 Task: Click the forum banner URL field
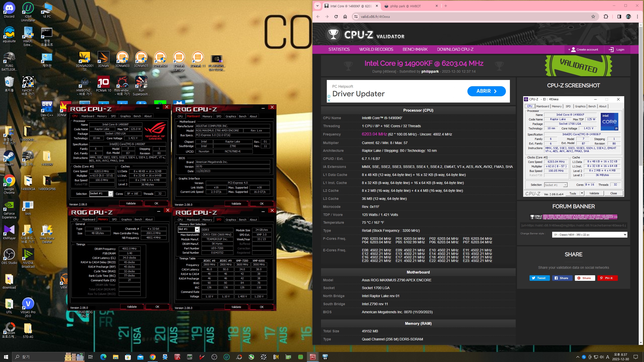coord(574,225)
